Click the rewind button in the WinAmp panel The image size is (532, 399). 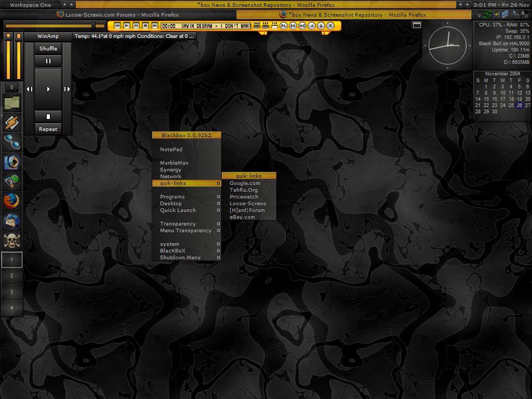tap(30, 89)
